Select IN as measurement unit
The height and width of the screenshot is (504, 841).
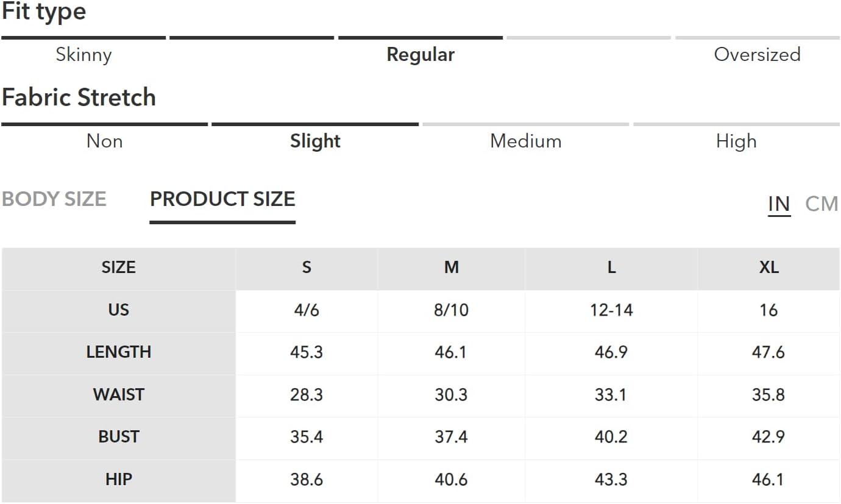pos(779,204)
